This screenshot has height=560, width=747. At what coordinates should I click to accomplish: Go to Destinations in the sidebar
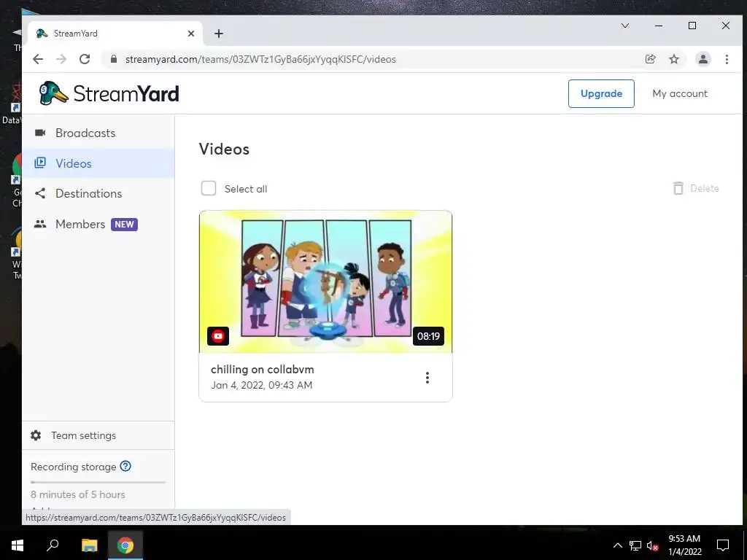[98, 193]
